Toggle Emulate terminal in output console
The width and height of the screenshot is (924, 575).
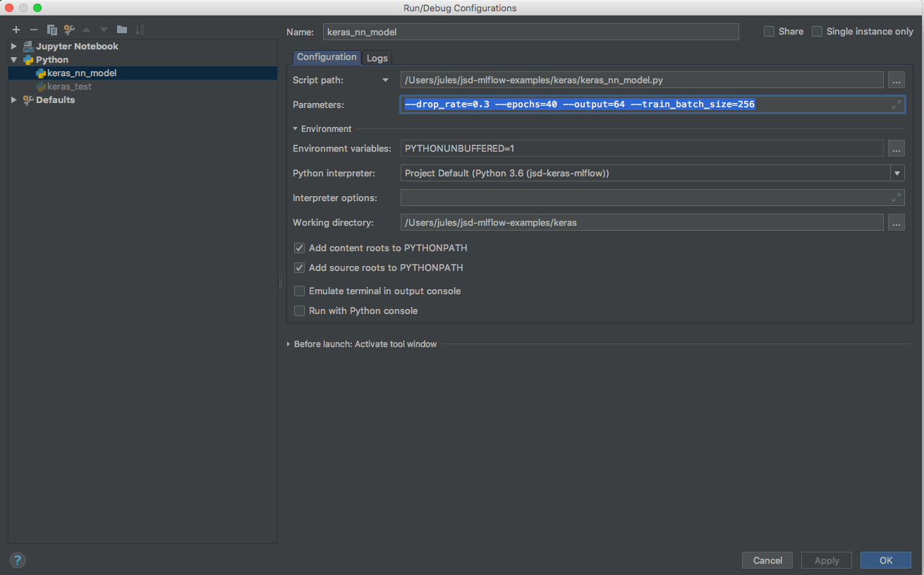300,291
